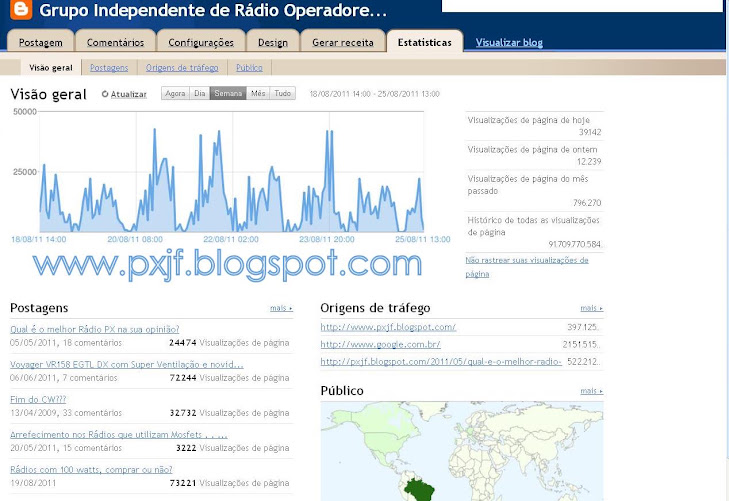Expand Origens de tráfego with mais link
This screenshot has height=501, width=729.
click(591, 308)
